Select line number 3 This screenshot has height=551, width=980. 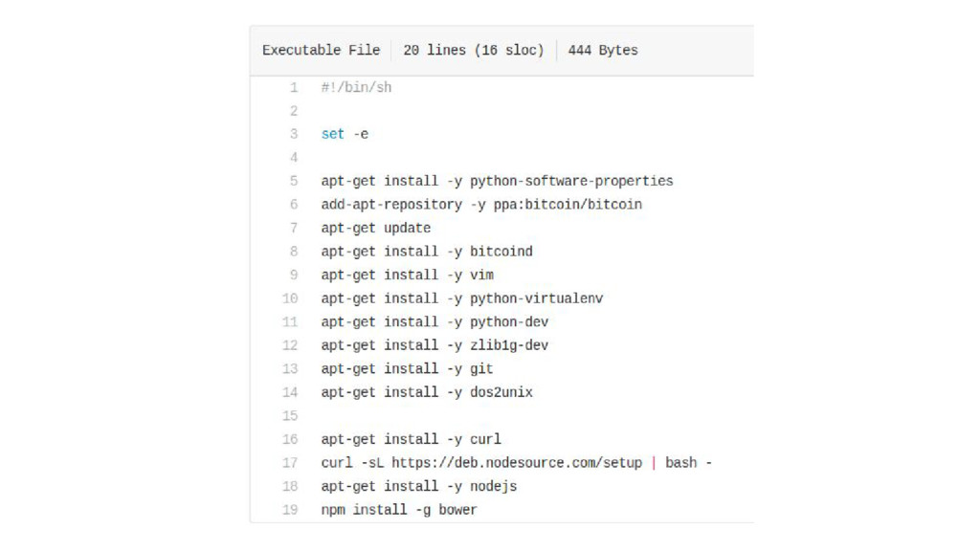pyautogui.click(x=294, y=134)
